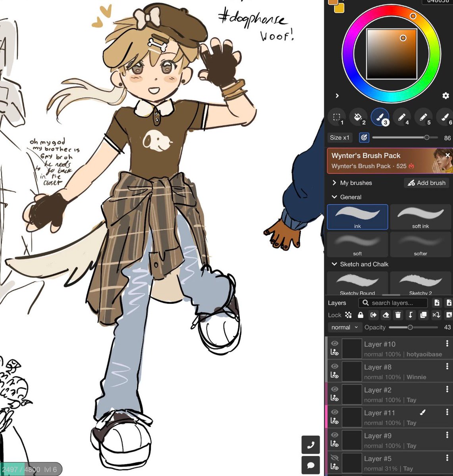
Task: Select the rectangular selection tool in slot 1
Action: (337, 117)
